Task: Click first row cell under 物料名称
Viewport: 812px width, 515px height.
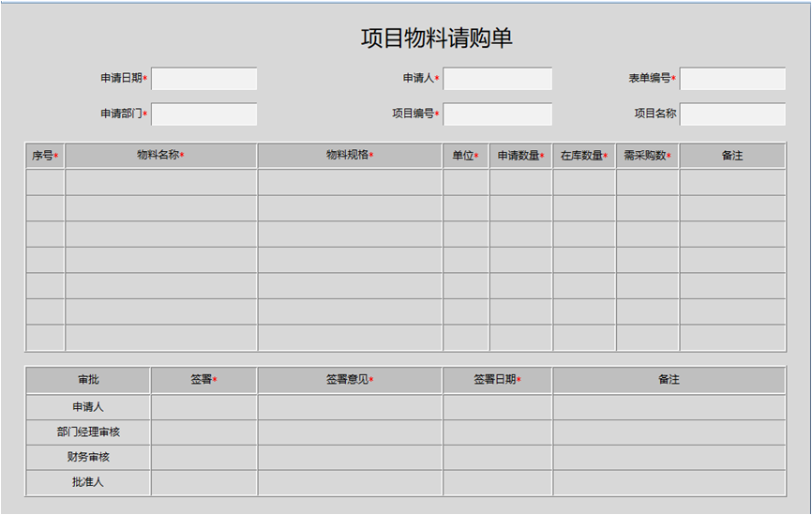Action: coord(160,182)
